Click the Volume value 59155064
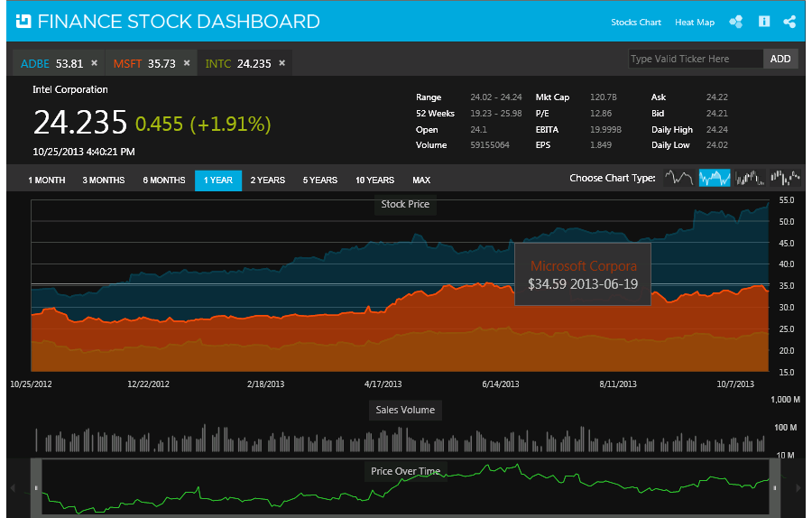Viewport: 812px width, 518px height. [x=490, y=145]
